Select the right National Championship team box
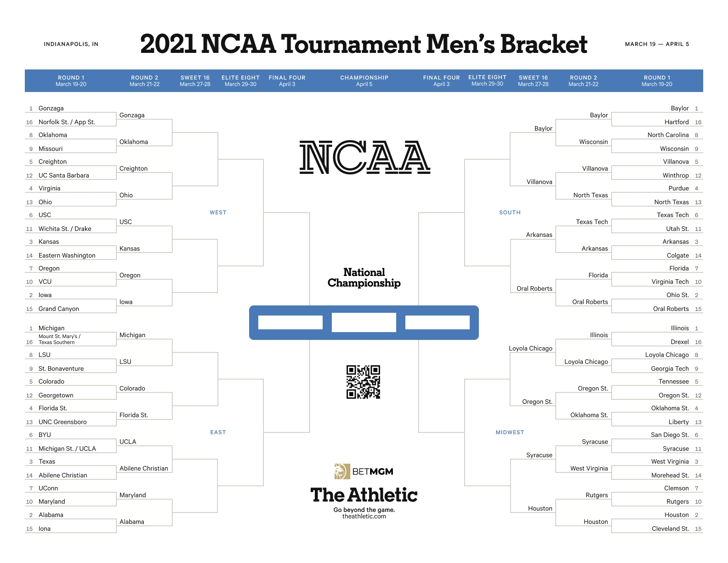This screenshot has width=728, height=563. pyautogui.click(x=438, y=322)
